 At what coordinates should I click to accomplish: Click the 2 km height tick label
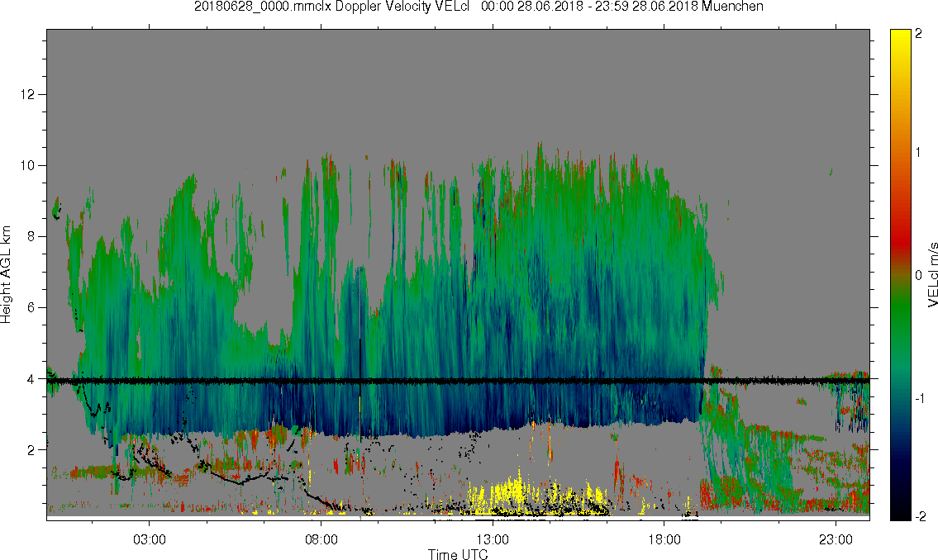point(31,450)
